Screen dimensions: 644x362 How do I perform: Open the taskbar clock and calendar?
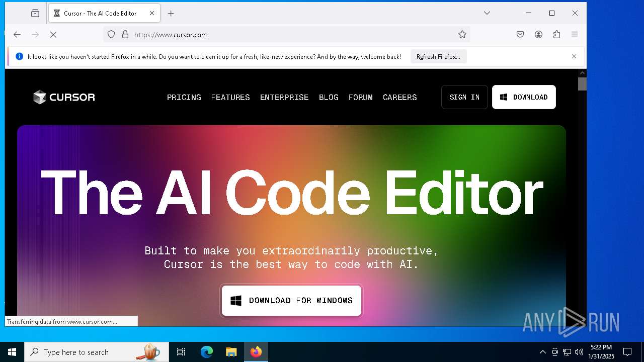(x=601, y=352)
